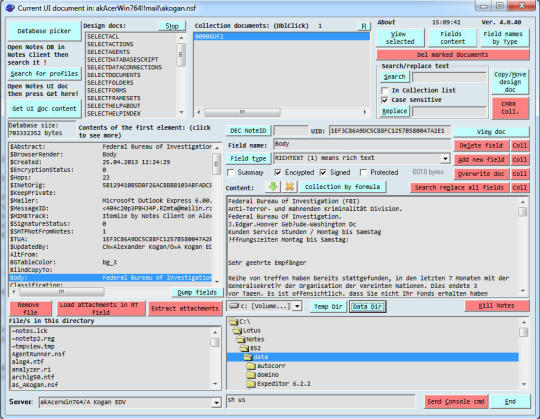Check the Summary checkbox
The image size is (540, 419).
[231, 172]
